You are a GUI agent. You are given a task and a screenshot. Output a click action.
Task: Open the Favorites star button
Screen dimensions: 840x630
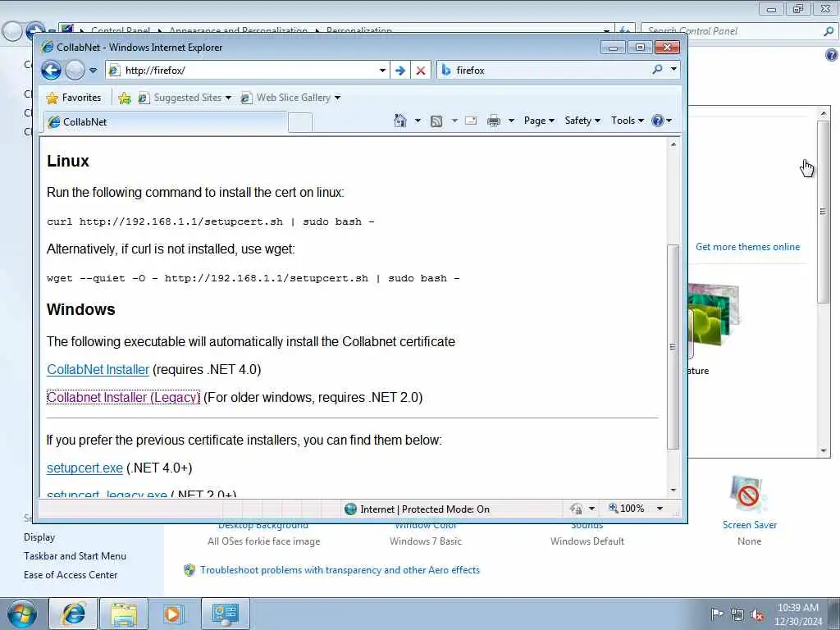pyautogui.click(x=74, y=98)
